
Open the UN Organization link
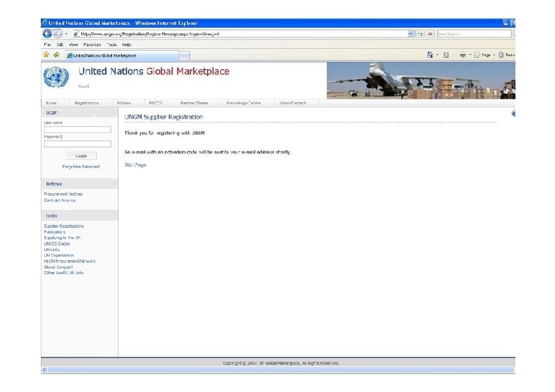click(59, 256)
